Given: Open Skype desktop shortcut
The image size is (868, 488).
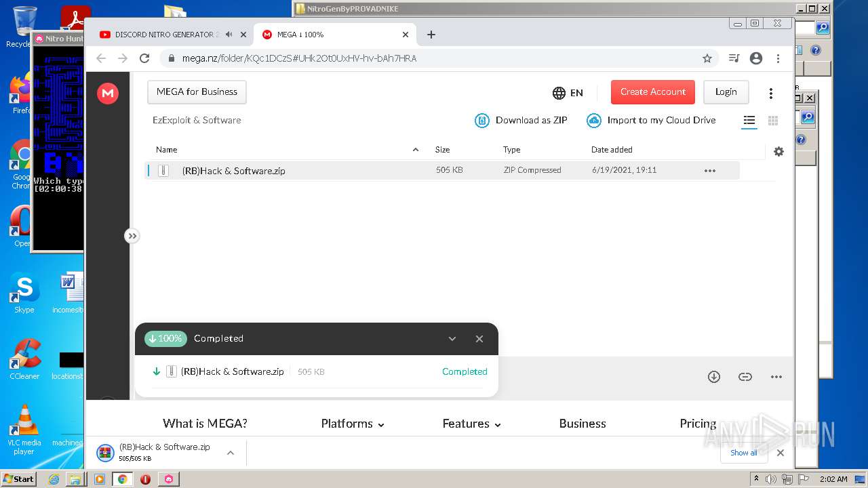Looking at the screenshot, I should coord(24,293).
